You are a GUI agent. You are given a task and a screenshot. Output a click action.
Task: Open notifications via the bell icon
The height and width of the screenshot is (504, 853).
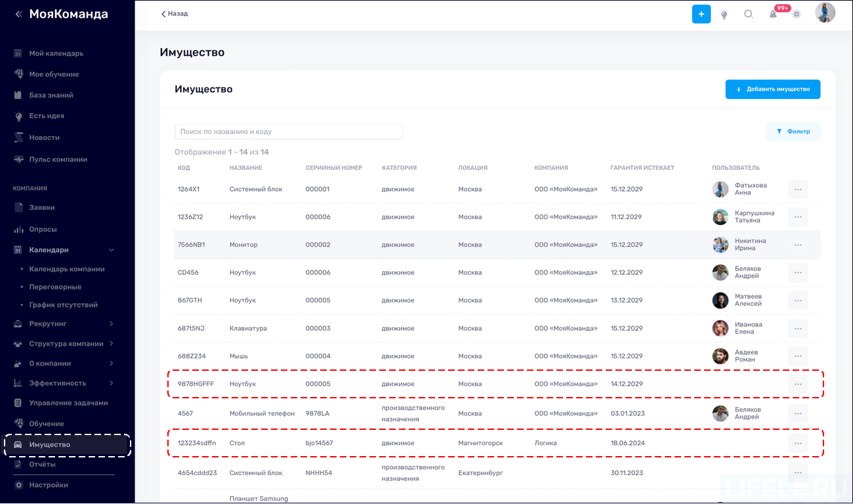[773, 14]
